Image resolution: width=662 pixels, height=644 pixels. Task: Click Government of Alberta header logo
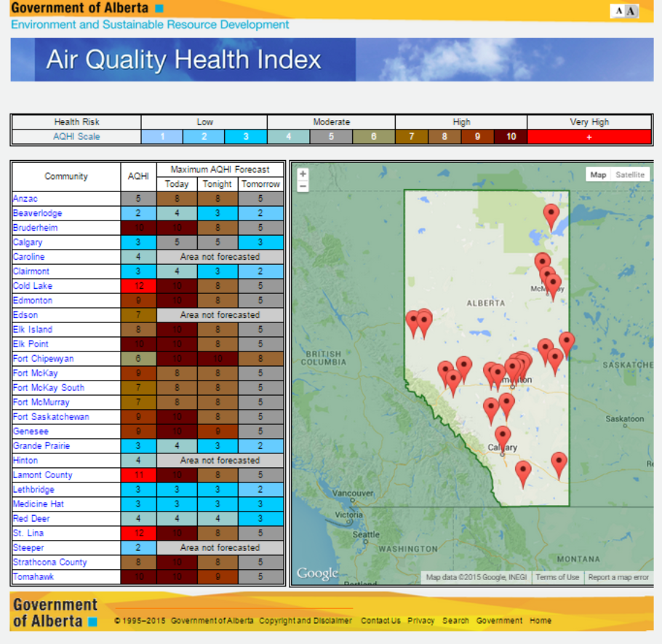click(87, 7)
